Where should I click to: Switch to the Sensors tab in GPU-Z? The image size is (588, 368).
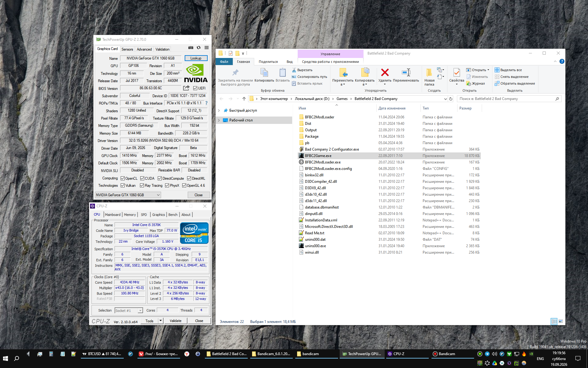coord(127,49)
